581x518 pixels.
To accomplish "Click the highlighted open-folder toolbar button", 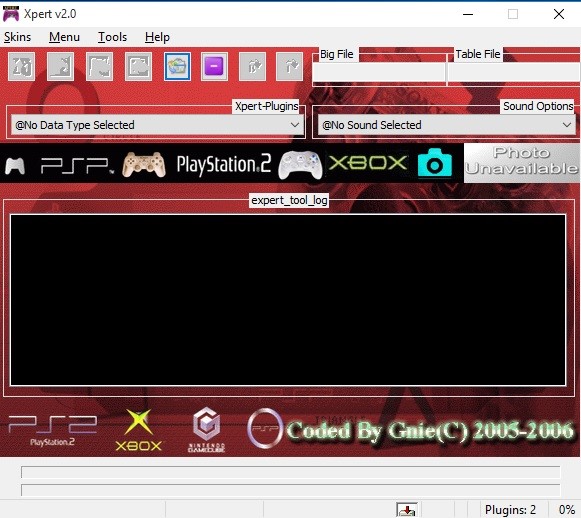I will point(177,67).
